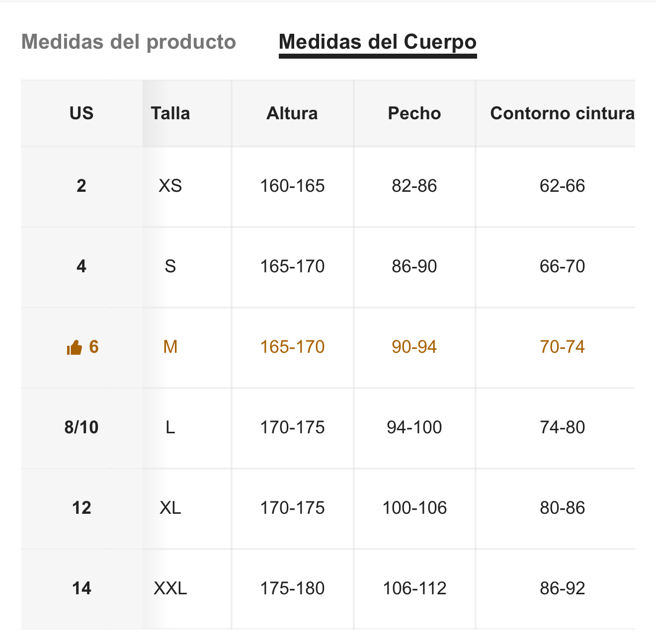Click the Contorno cintura column header
Viewport: 656px width, 644px height.
click(562, 113)
